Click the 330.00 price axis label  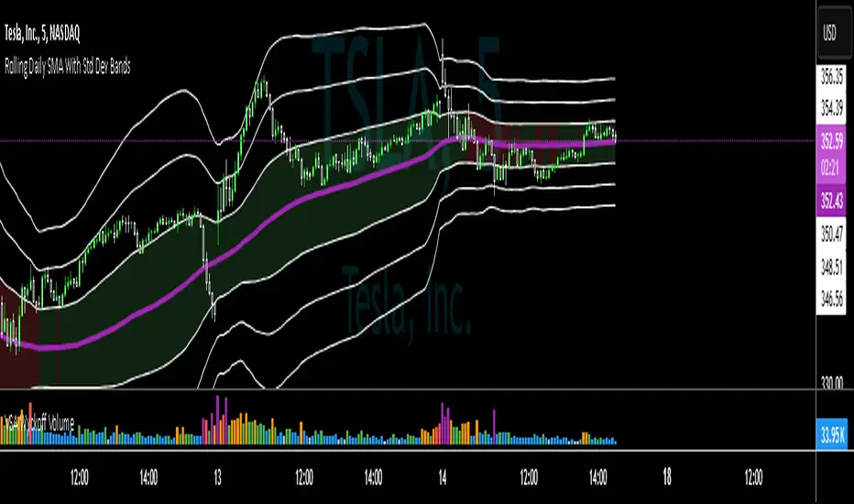point(832,383)
